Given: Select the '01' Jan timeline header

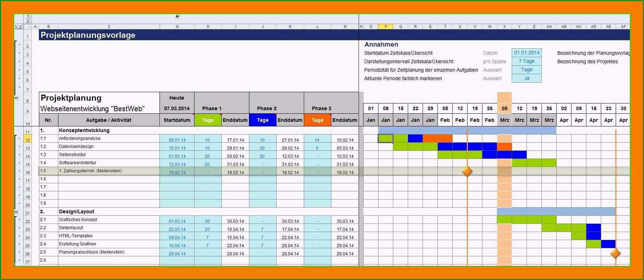Looking at the screenshot, I should tap(371, 108).
